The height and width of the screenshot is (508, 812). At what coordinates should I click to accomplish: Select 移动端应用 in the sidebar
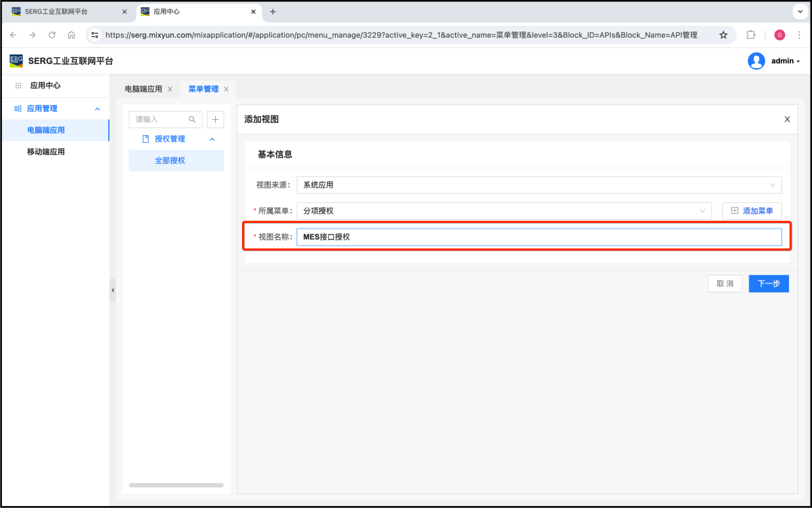[45, 152]
